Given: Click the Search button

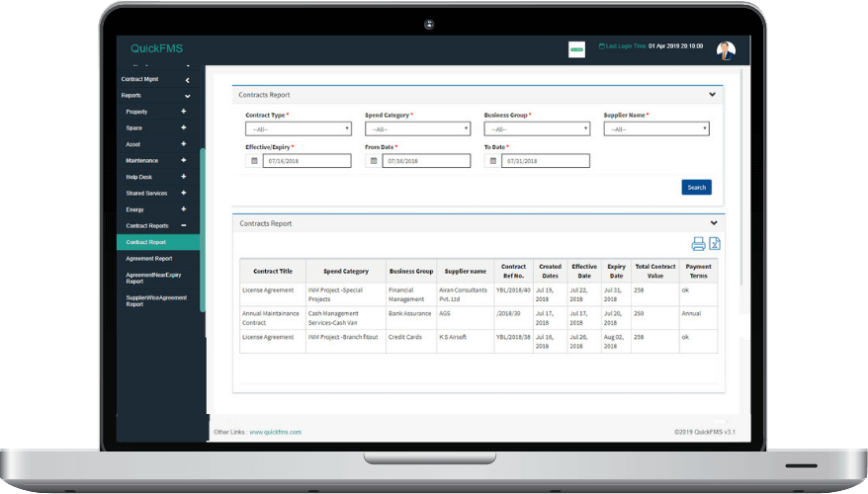Looking at the screenshot, I should click(696, 188).
